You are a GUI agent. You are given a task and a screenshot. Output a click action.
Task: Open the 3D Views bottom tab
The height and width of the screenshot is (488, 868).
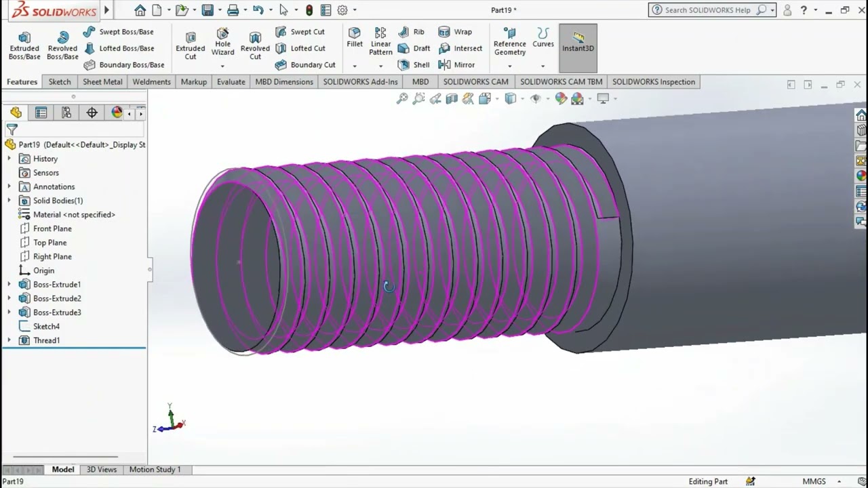pos(102,470)
